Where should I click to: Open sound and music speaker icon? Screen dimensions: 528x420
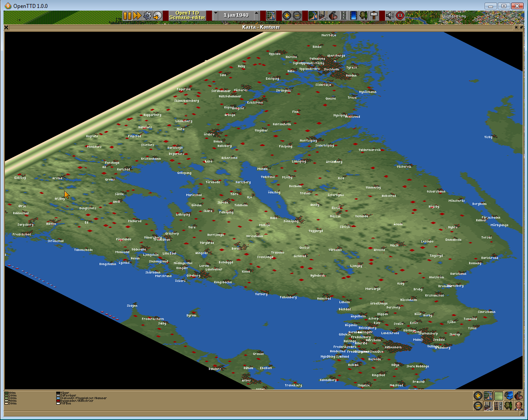point(390,15)
